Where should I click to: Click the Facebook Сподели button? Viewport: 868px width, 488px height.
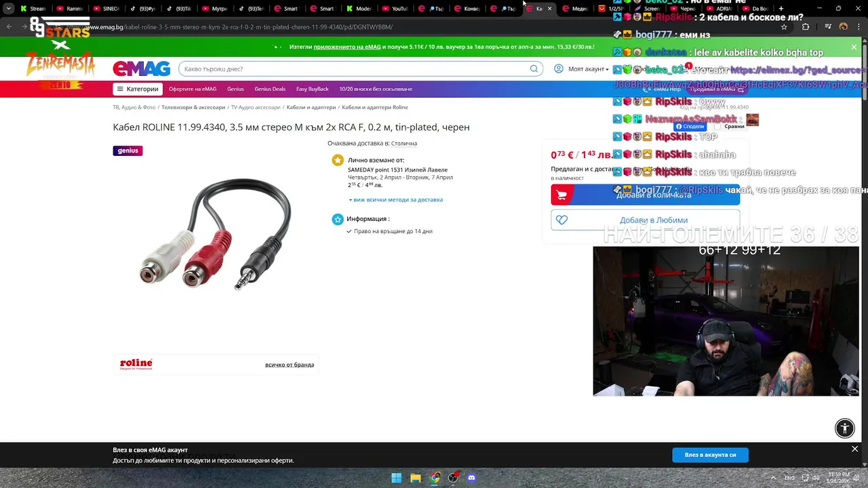[690, 126]
